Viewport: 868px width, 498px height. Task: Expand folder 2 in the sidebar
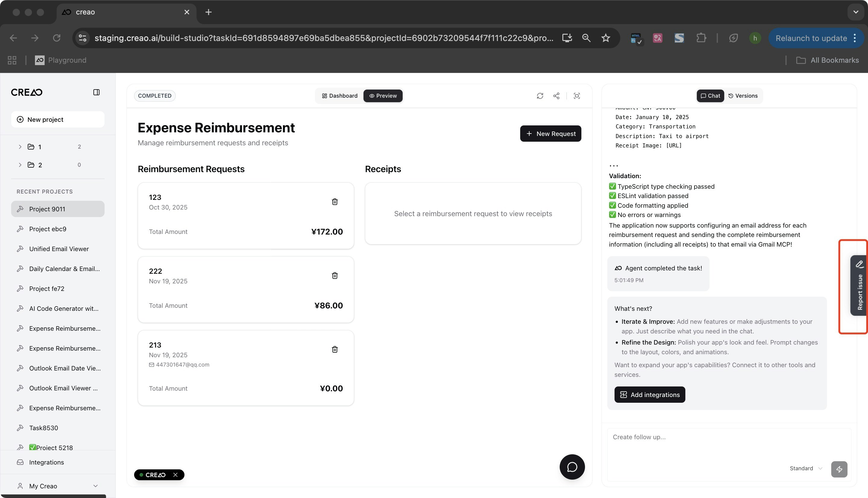[20, 165]
